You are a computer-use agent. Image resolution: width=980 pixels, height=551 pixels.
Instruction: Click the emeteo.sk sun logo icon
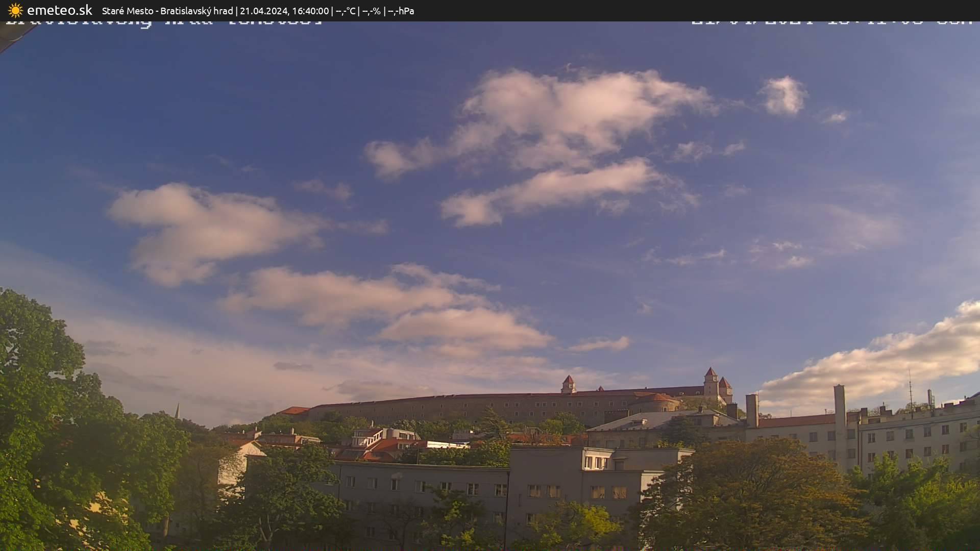15,10
